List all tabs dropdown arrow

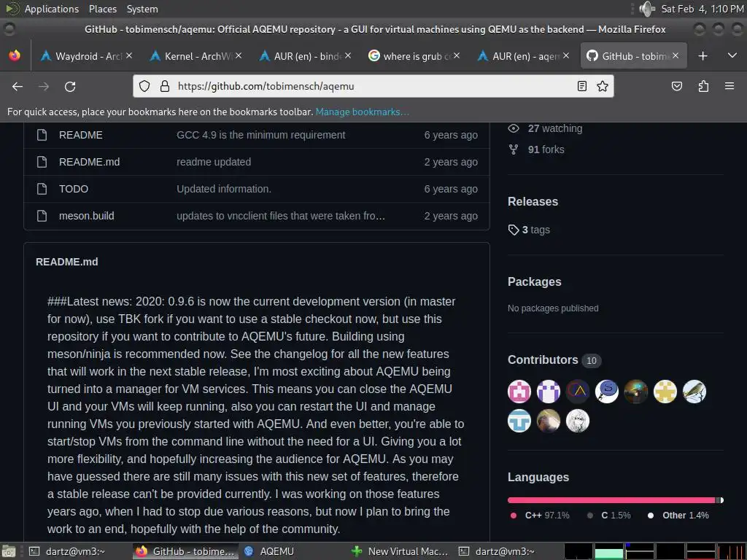click(x=732, y=55)
